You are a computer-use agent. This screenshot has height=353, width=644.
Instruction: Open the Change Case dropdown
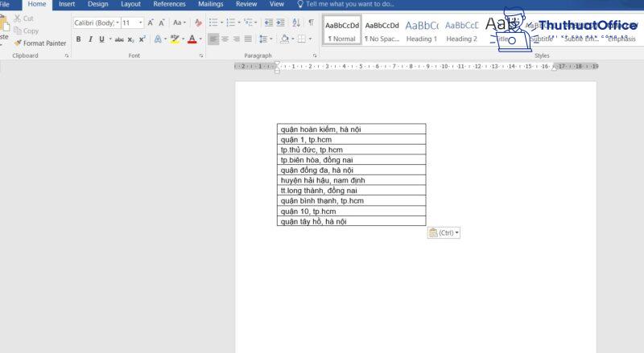[180, 23]
